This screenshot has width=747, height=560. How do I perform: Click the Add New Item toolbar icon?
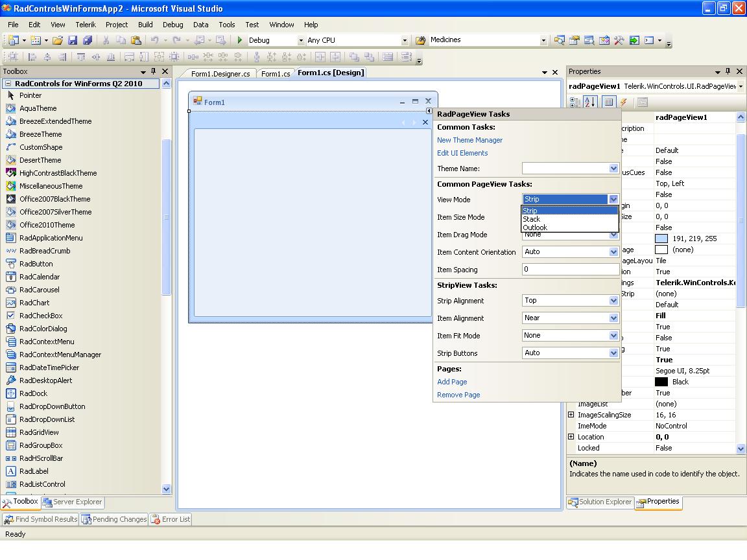point(35,40)
